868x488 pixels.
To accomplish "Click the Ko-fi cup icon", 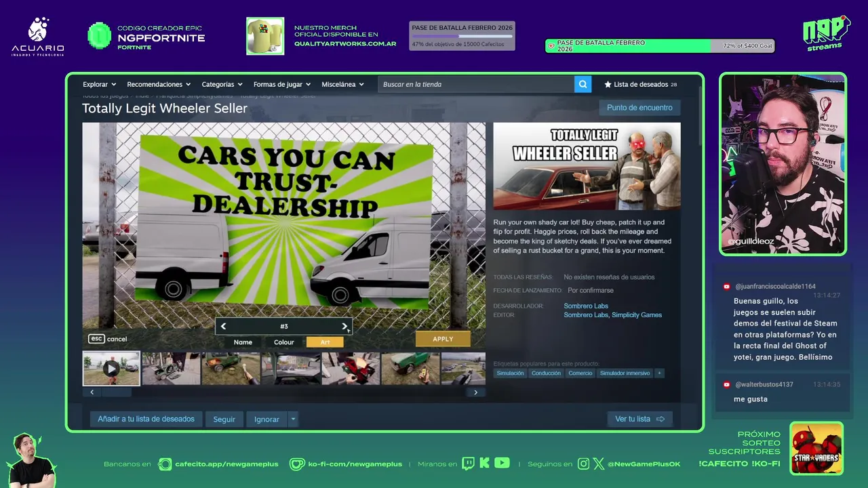I will [297, 464].
